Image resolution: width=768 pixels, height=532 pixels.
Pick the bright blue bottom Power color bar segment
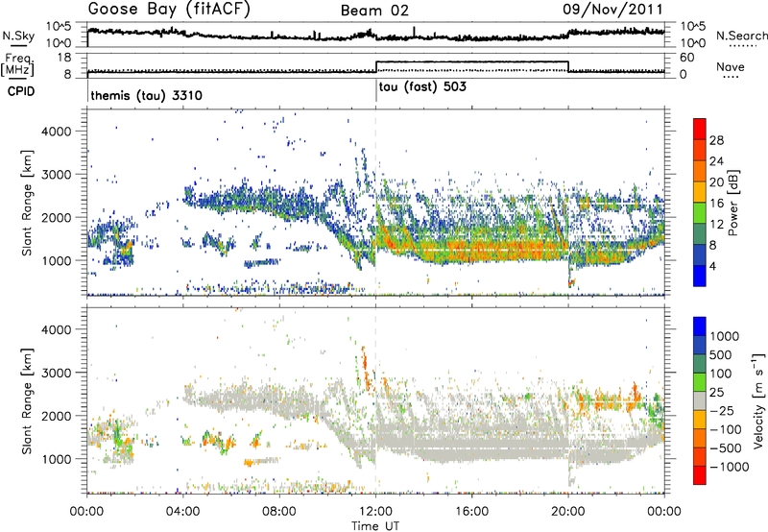pos(700,276)
